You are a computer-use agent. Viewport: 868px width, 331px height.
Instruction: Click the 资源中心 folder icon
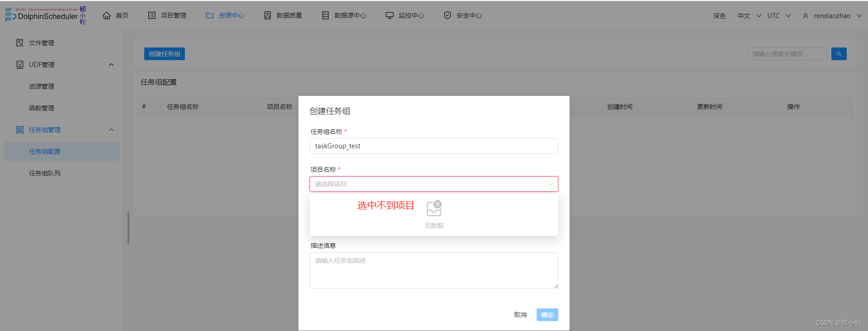click(x=210, y=15)
